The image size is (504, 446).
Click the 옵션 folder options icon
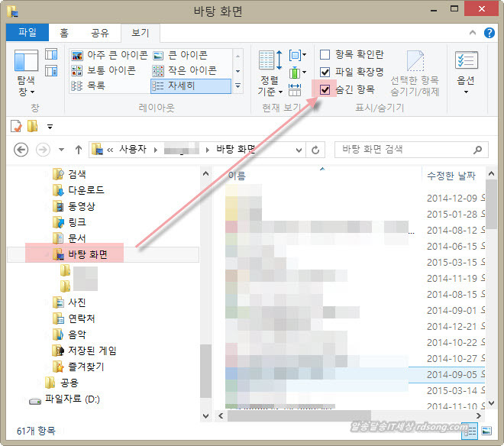pyautogui.click(x=466, y=74)
